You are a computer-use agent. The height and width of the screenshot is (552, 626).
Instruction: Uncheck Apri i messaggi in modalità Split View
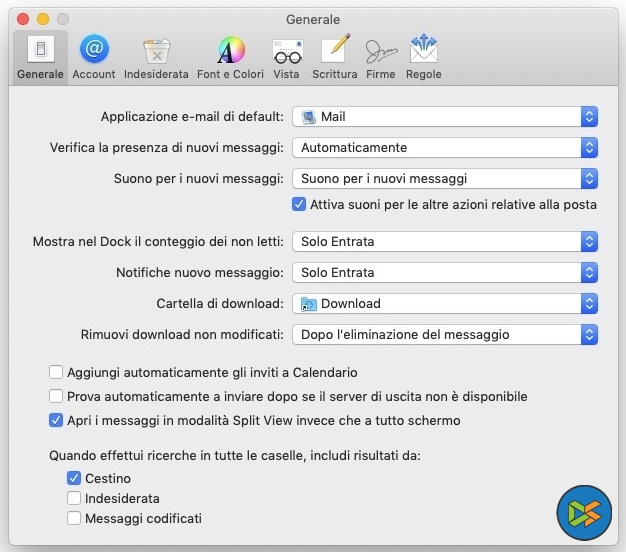tap(56, 421)
